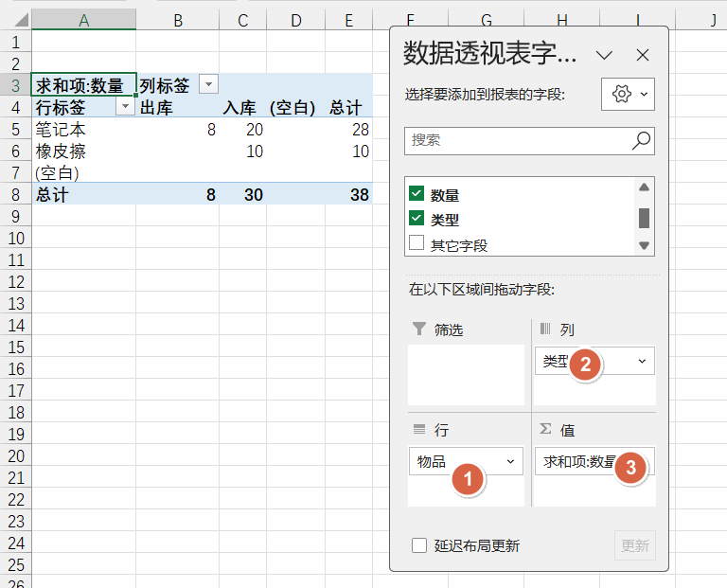Select row 15 header
This screenshot has width=727, height=588.
click(16, 347)
